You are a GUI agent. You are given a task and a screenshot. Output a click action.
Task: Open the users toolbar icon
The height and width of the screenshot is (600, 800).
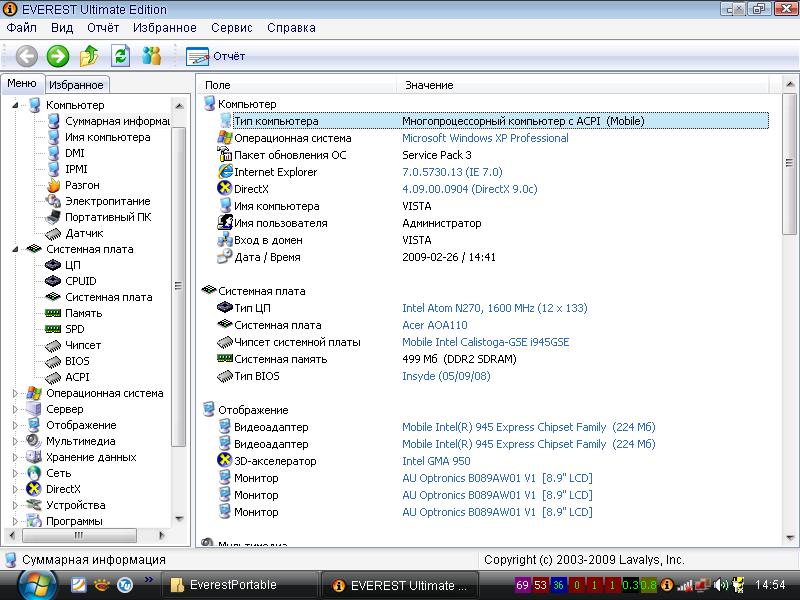click(152, 56)
